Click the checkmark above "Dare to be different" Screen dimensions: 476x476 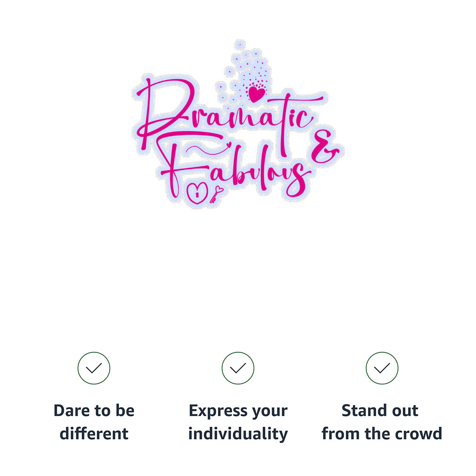pyautogui.click(x=94, y=368)
